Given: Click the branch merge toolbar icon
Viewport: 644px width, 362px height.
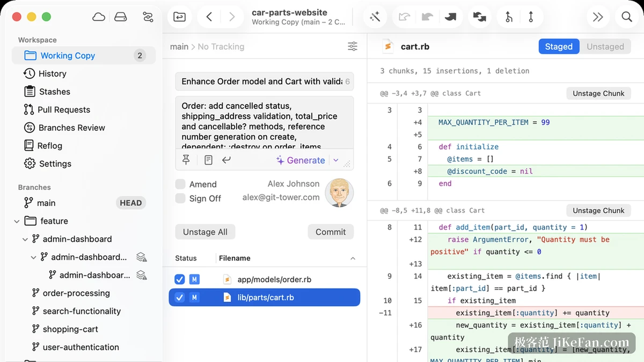Looking at the screenshot, I should (x=508, y=17).
